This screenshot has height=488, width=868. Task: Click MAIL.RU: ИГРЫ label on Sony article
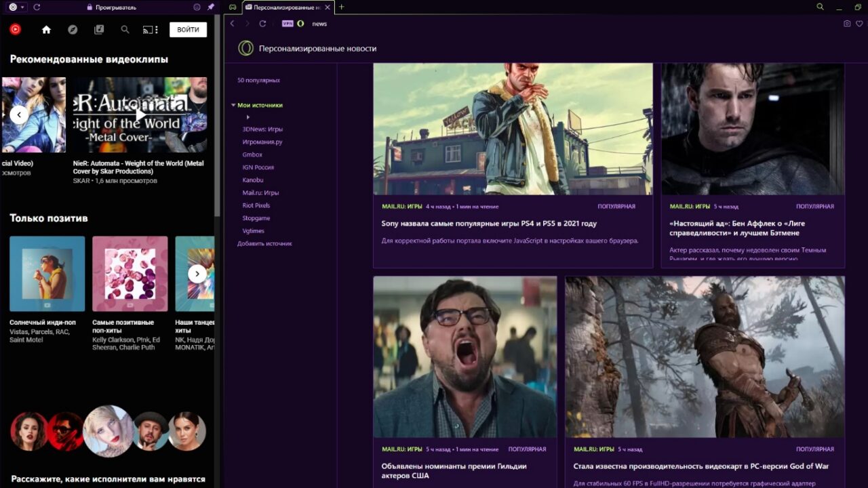(x=401, y=206)
